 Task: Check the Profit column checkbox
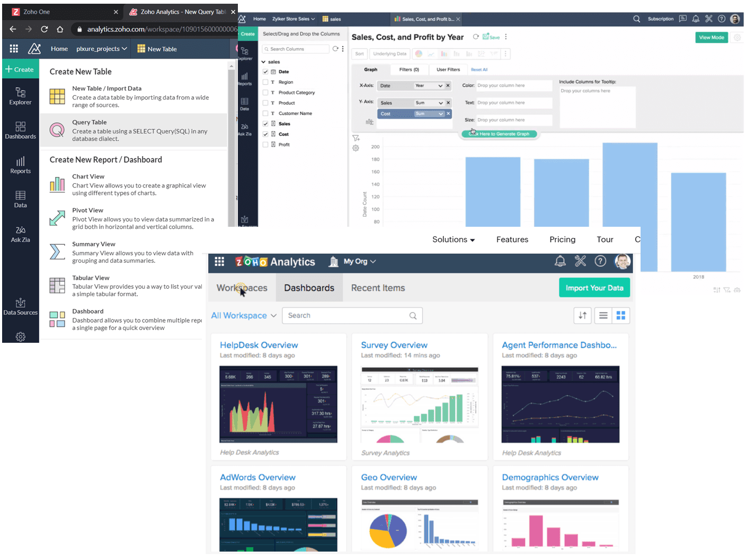[265, 145]
